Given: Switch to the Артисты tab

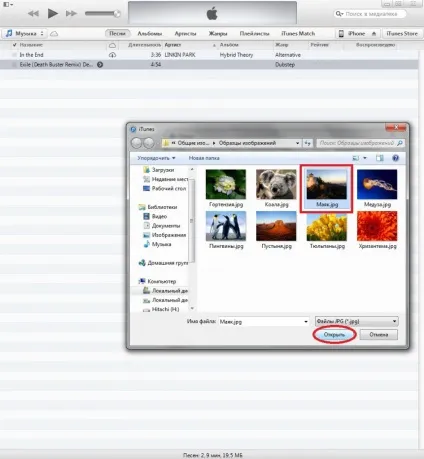Looking at the screenshot, I should (185, 34).
